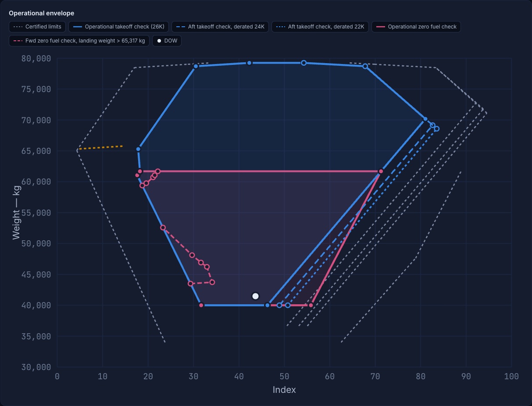Screen dimensions: 532x406
Task: Click the 40,000 weight axis label
Action: click(36, 305)
